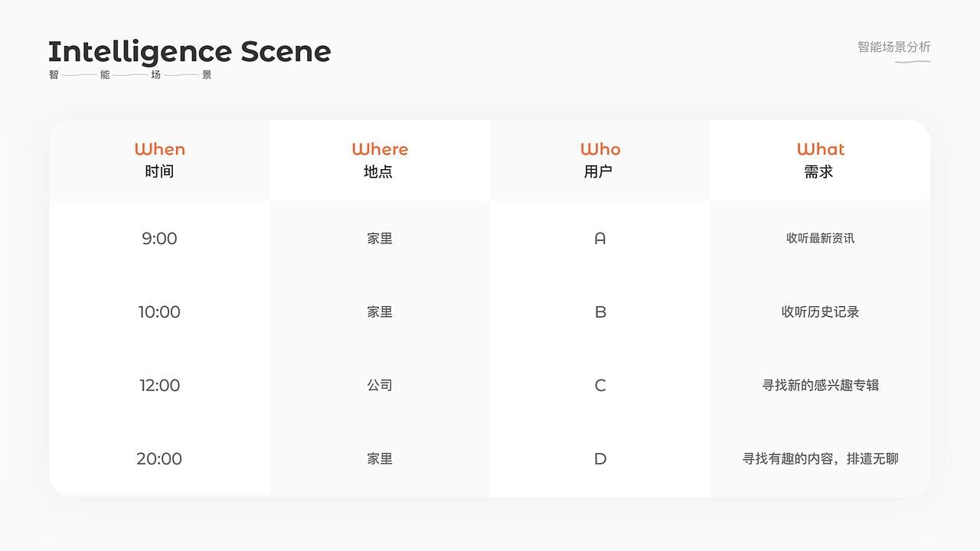Select the 收听历史记录 cell
Viewport: 980px width, 551px height.
(820, 312)
